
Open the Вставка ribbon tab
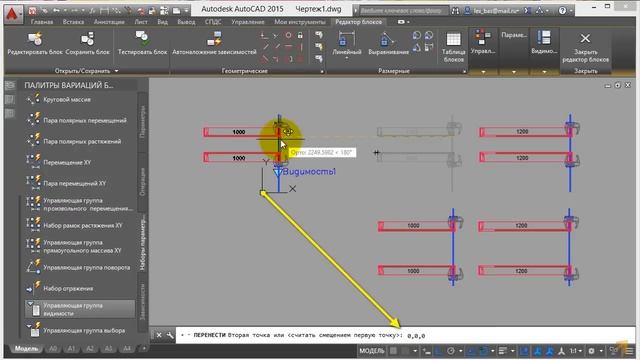[x=73, y=22]
